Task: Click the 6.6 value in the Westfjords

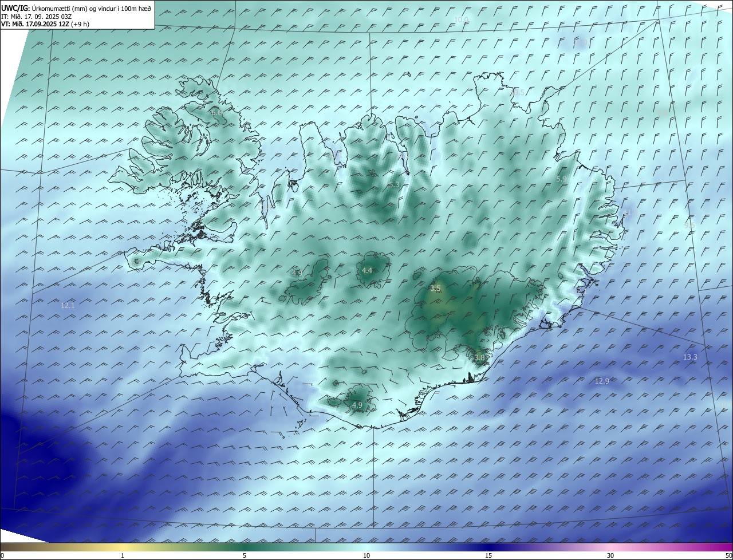Action: click(x=216, y=113)
